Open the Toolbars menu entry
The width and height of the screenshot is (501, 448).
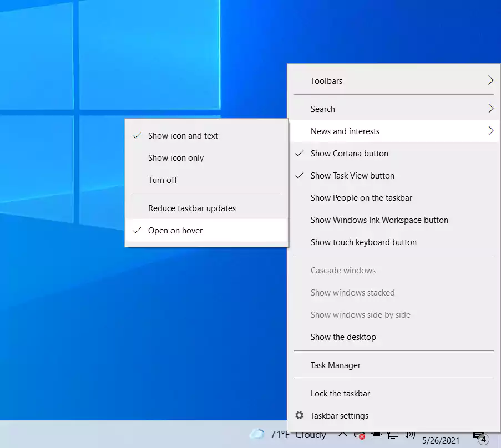(394, 80)
